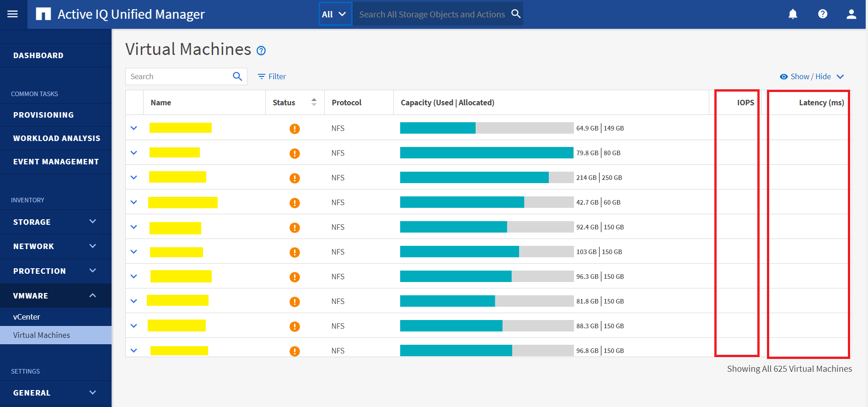Open the hamburger navigation menu
The height and width of the screenshot is (407, 868).
pos(13,14)
